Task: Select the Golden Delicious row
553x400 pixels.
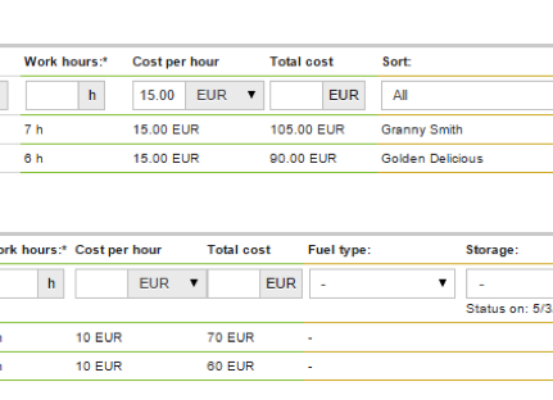Action: [276, 158]
